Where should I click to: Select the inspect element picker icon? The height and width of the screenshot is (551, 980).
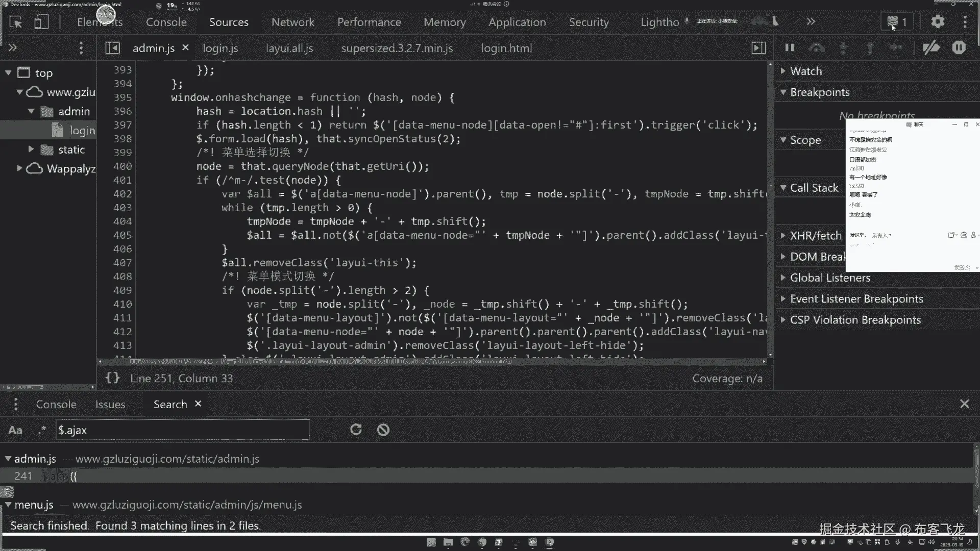point(16,22)
